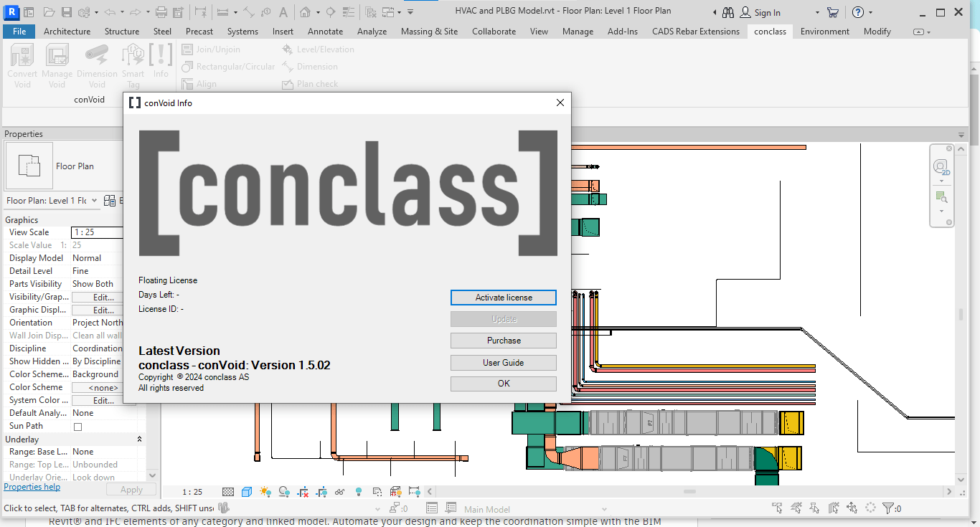Open the Help dropdown arrow
Screen dimensions: 980x527
[871, 13]
